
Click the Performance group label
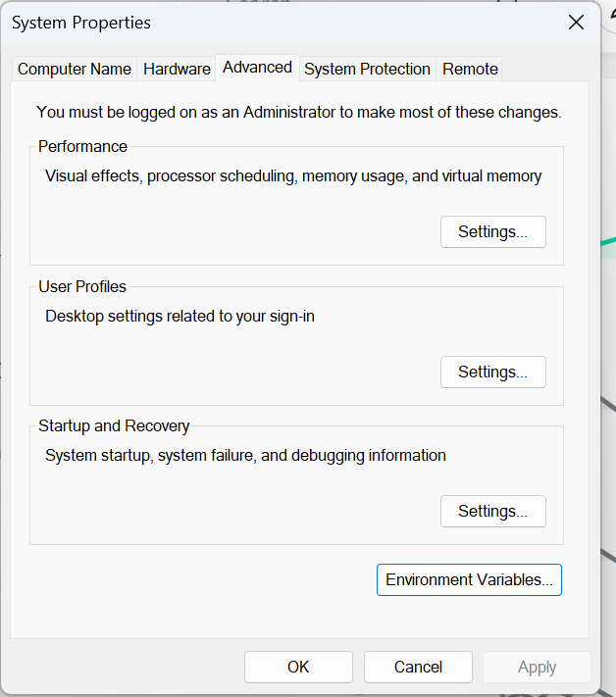coord(82,146)
